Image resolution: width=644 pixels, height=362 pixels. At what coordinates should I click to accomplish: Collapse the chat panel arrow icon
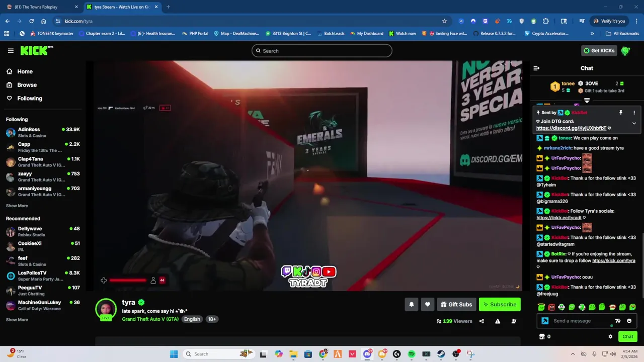(536, 68)
